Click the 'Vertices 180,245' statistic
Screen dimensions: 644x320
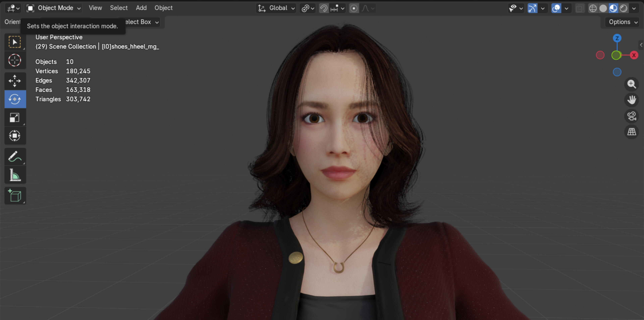coord(63,71)
